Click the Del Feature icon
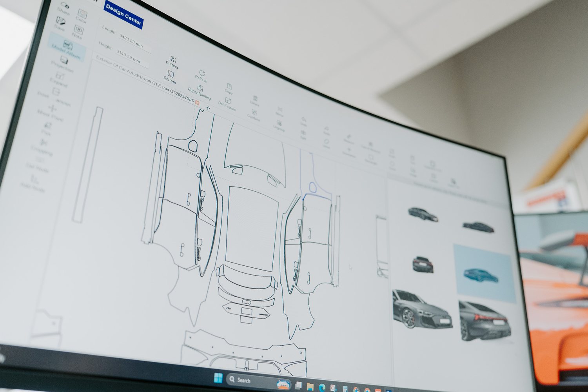588x392 pixels. coord(228,101)
